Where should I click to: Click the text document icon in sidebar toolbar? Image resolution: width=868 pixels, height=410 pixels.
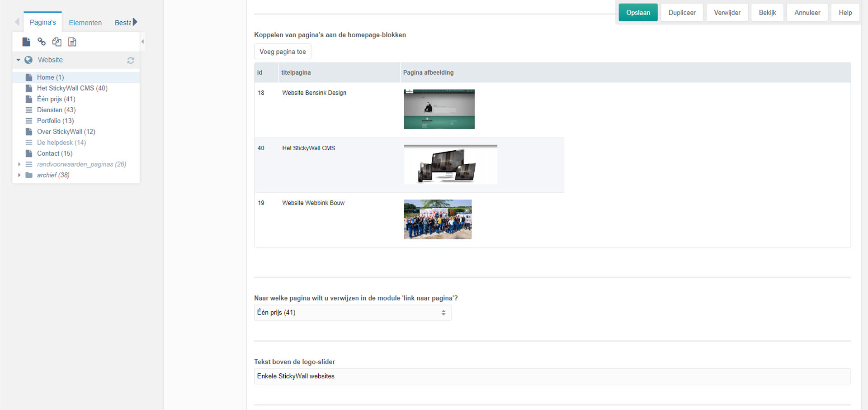pyautogui.click(x=72, y=42)
